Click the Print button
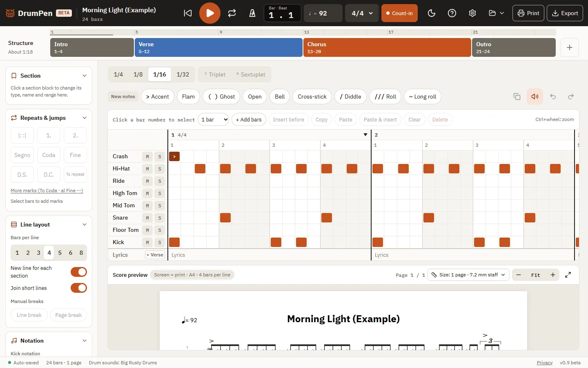This screenshot has width=588, height=368. coord(528,13)
